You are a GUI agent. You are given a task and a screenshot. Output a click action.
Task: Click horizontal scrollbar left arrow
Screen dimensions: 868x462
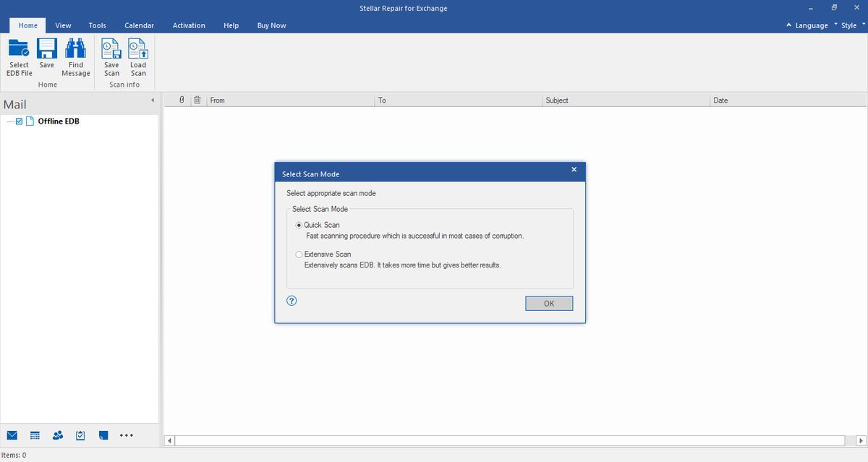170,440
